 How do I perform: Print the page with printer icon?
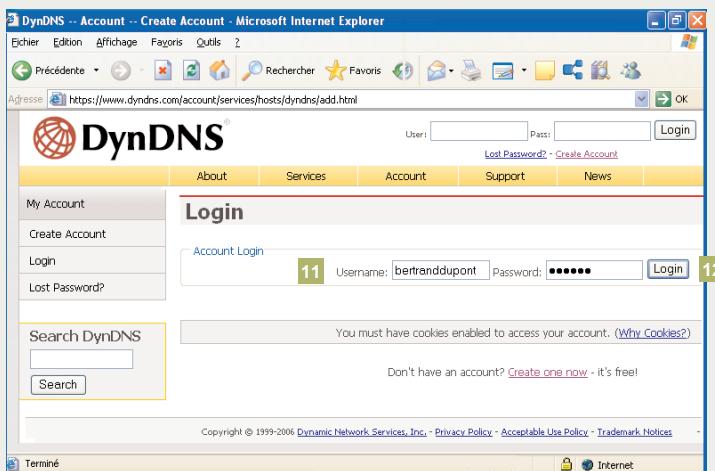(x=471, y=71)
